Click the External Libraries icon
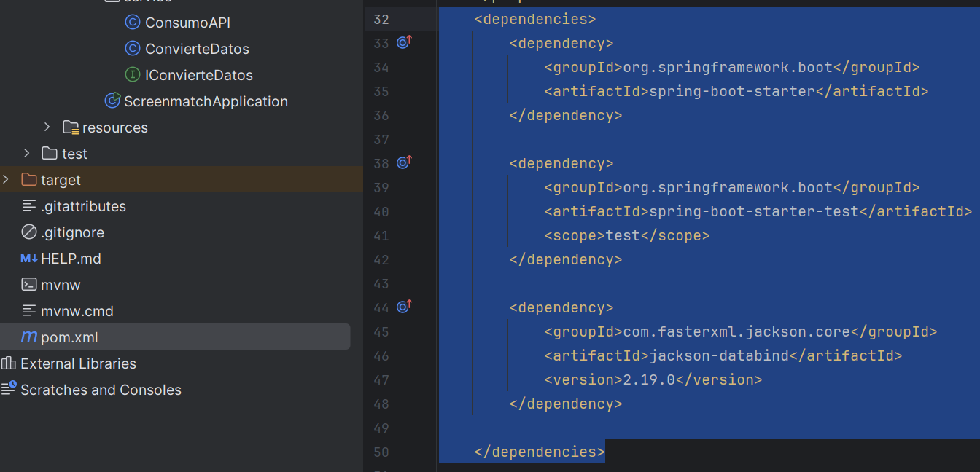Image resolution: width=980 pixels, height=472 pixels. (9, 363)
